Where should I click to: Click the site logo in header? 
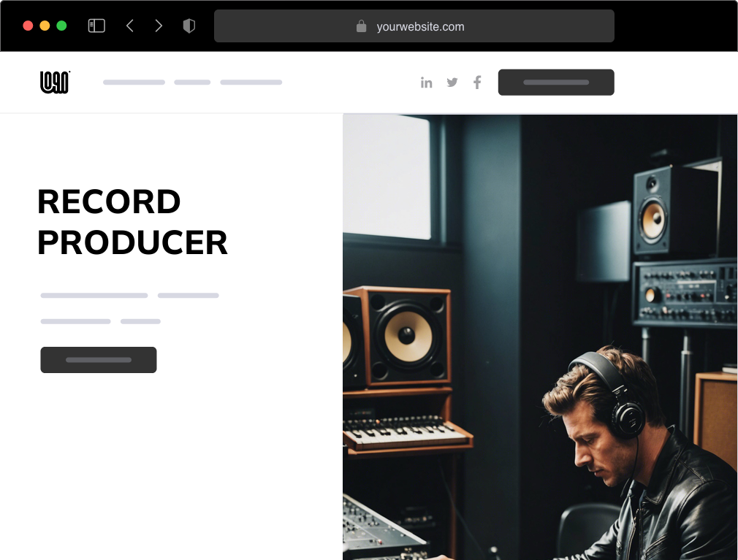[x=55, y=83]
